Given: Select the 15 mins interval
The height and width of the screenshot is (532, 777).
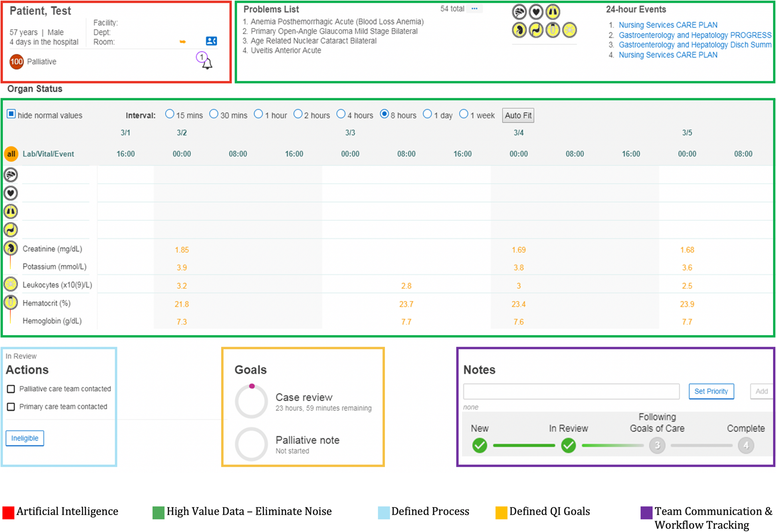Looking at the screenshot, I should tap(170, 114).
